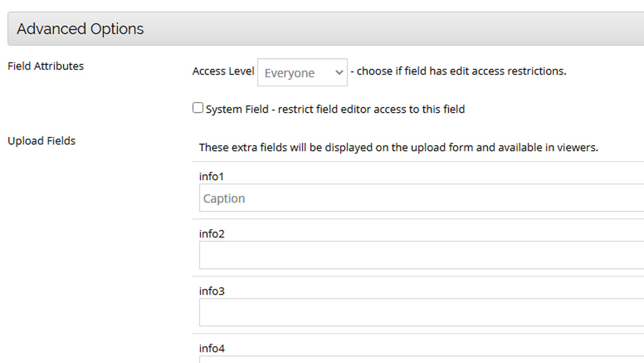The width and height of the screenshot is (644, 363).
Task: Click the 'Access Level' label text
Action: pyautogui.click(x=223, y=71)
